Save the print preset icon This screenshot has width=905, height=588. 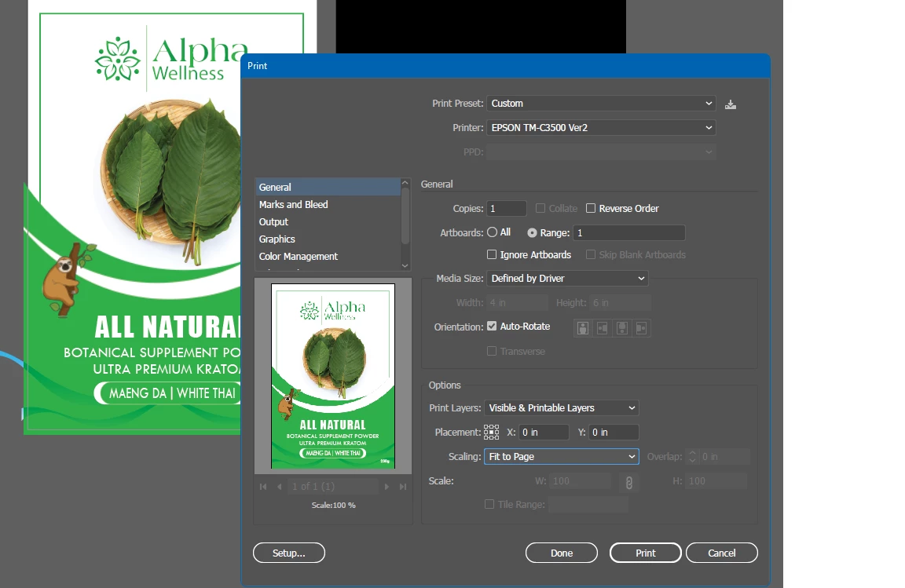point(730,104)
